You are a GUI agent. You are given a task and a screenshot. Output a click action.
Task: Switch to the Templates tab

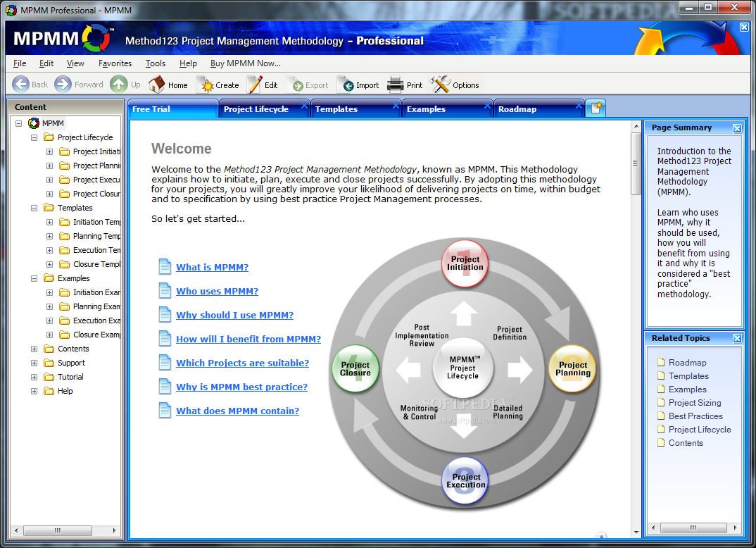click(355, 109)
